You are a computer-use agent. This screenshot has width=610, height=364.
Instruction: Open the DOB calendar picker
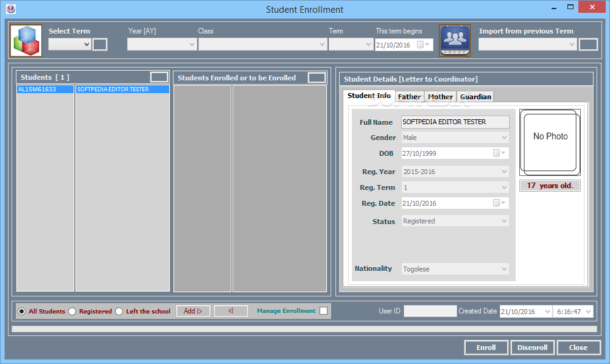tap(500, 153)
